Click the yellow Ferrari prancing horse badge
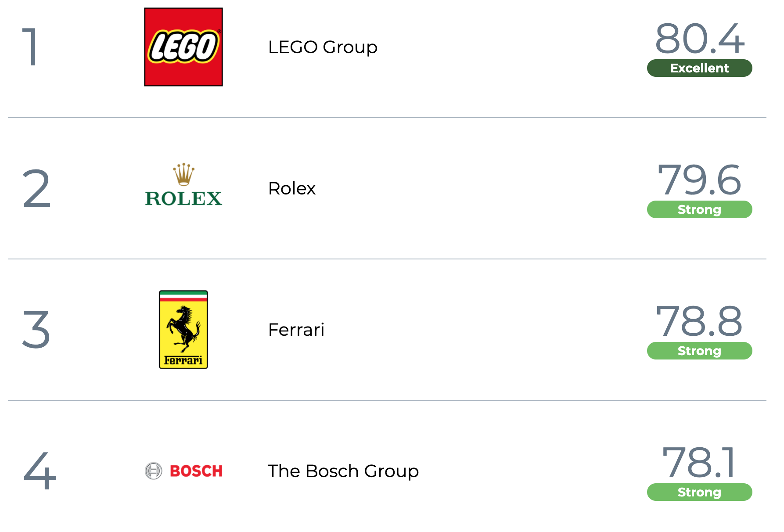Viewport: 784px width, 532px height. coord(183,330)
